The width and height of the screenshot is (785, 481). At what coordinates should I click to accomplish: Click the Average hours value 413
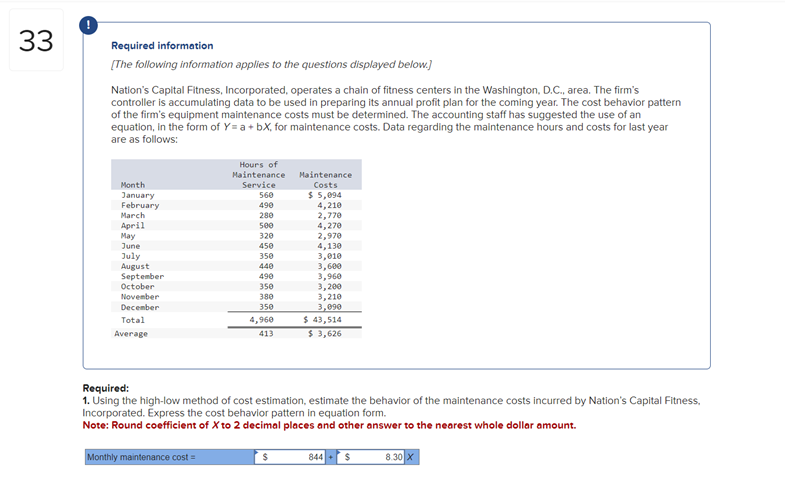[x=266, y=333]
